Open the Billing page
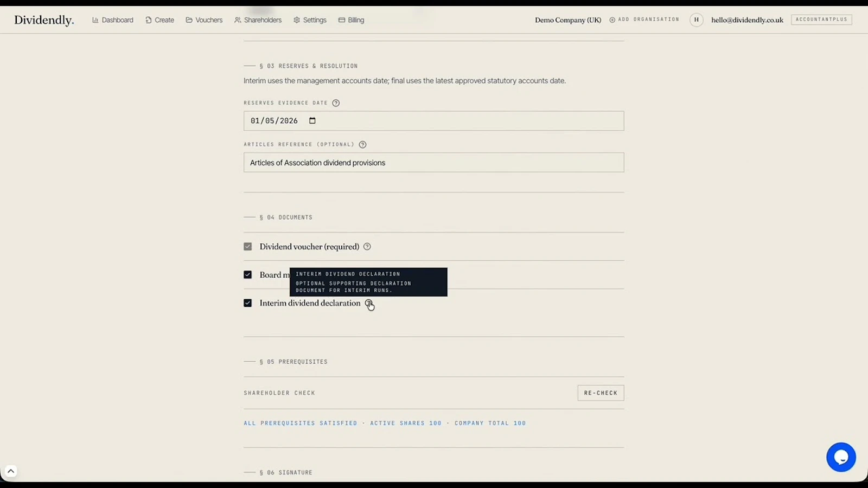The image size is (868, 488). pos(351,20)
